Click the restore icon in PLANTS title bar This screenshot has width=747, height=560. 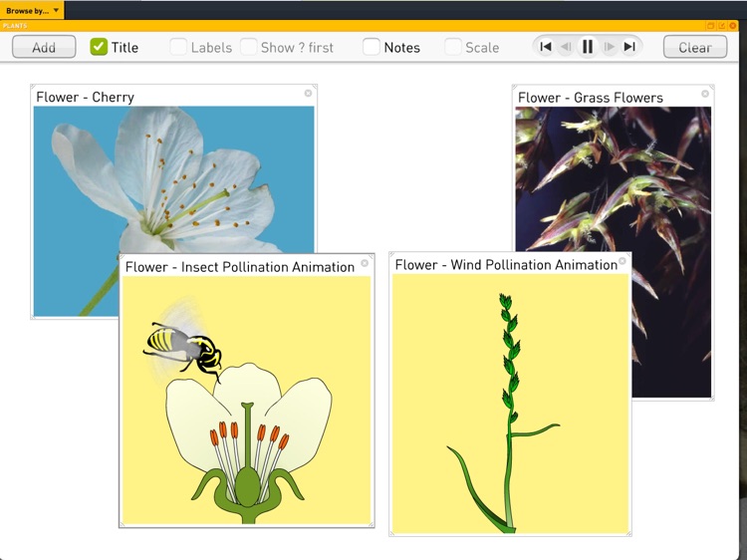point(710,26)
